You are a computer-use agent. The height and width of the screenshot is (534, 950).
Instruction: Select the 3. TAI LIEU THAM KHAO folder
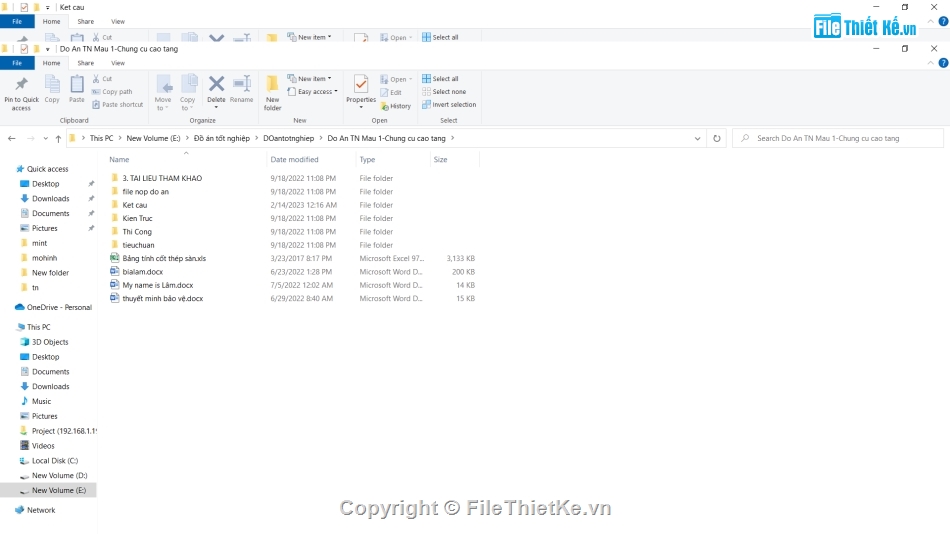point(162,178)
